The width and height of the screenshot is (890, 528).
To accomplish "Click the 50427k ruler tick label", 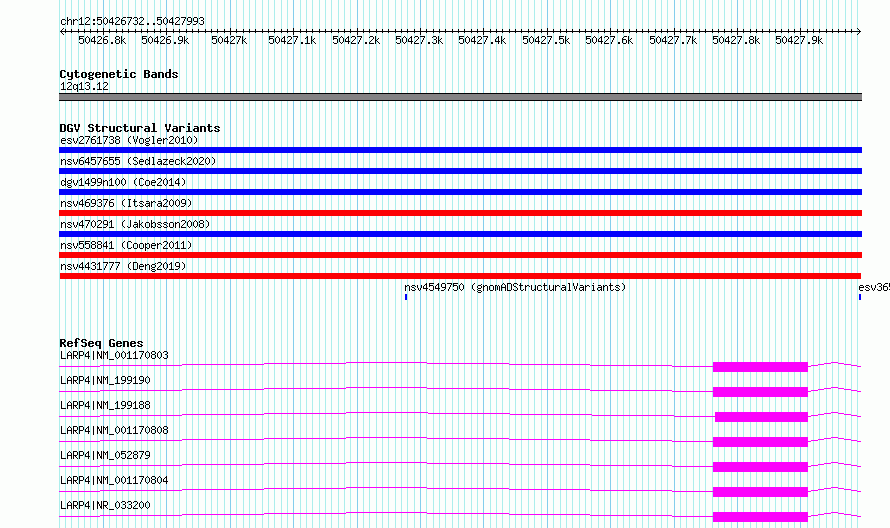I will click(229, 40).
